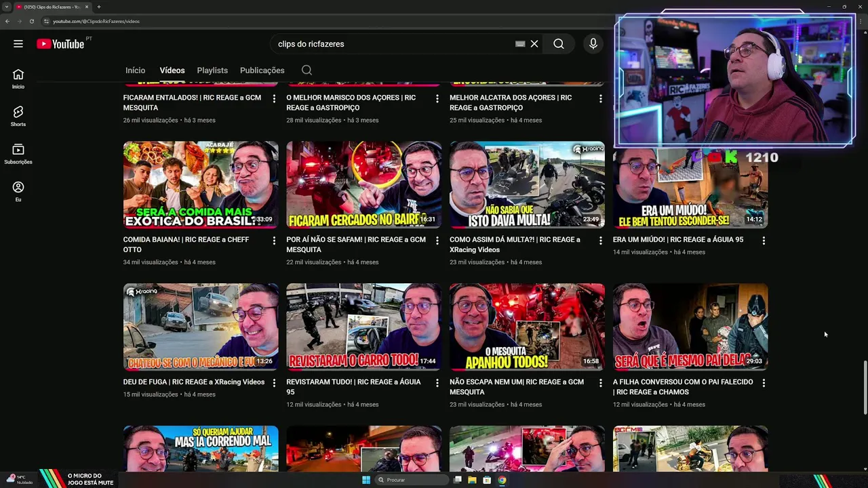Open options menu for POR AÍ NÃO SE SAFAM video
868x488 pixels.
click(x=437, y=241)
